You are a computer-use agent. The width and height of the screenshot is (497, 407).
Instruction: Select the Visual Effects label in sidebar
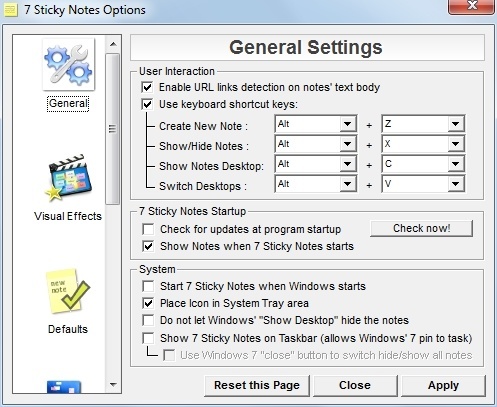[x=68, y=216]
